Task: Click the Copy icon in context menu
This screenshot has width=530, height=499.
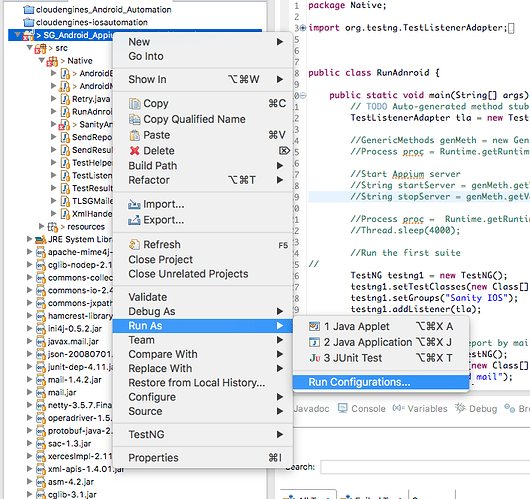Action: pyautogui.click(x=135, y=103)
